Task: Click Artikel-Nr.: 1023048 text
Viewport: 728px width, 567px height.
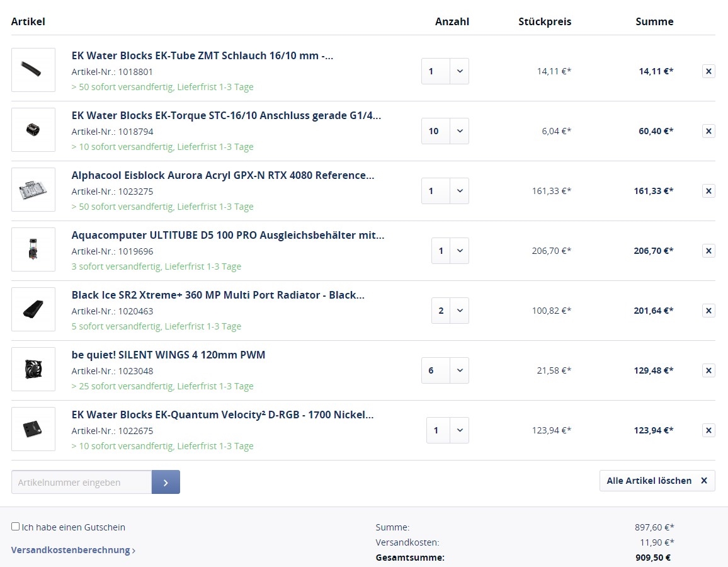Action: 112,372
